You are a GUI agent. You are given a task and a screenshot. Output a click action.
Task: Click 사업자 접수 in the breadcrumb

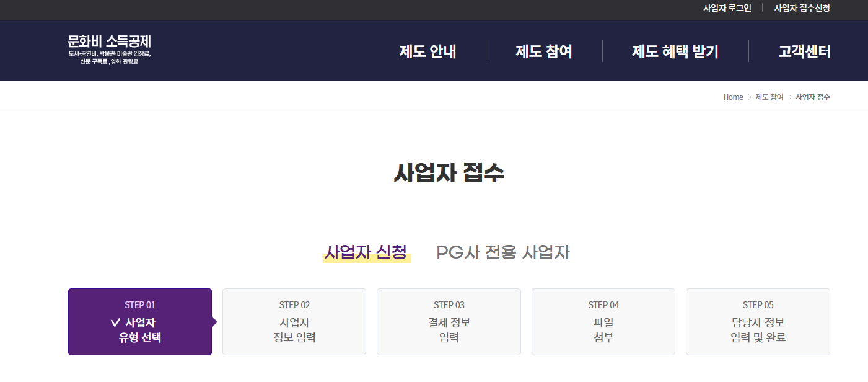point(814,97)
